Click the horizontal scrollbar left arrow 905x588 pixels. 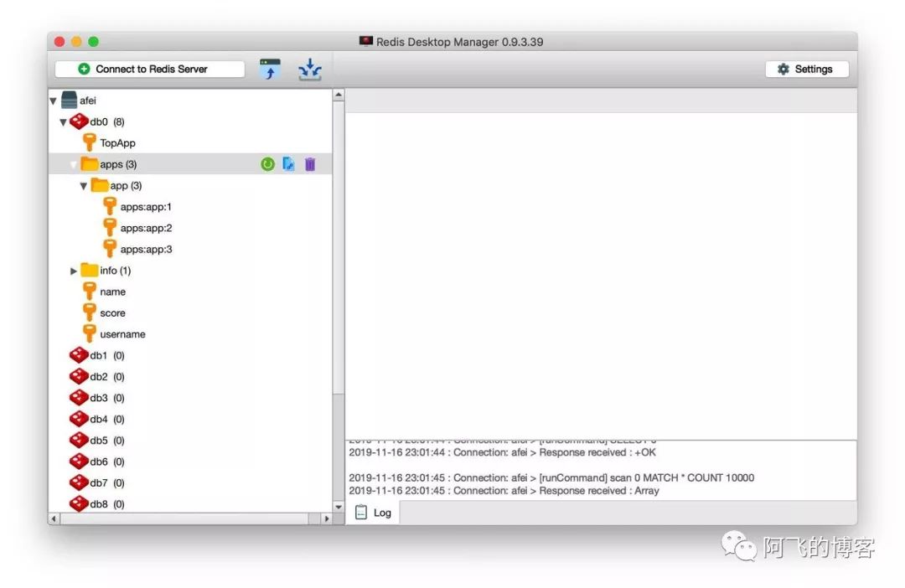tap(54, 518)
